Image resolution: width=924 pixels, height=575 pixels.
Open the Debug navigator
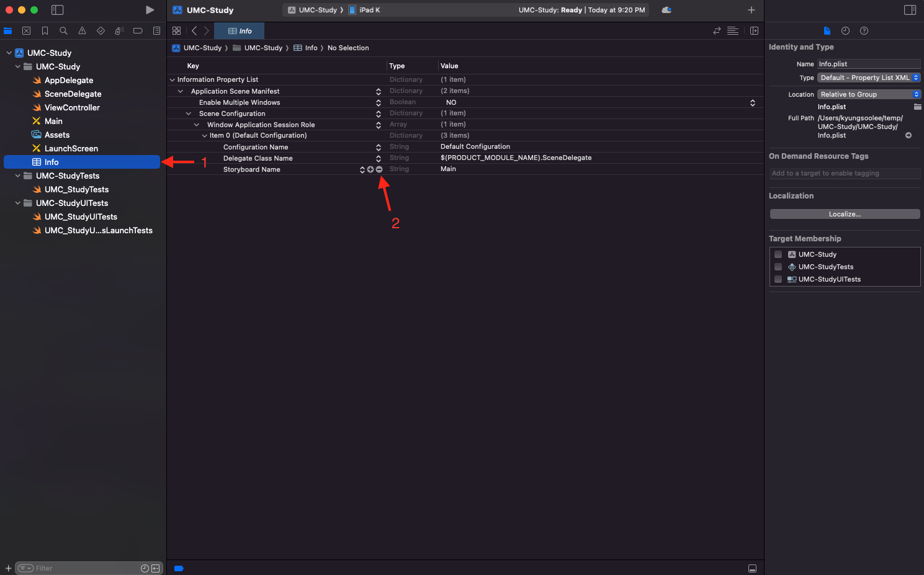coord(119,30)
